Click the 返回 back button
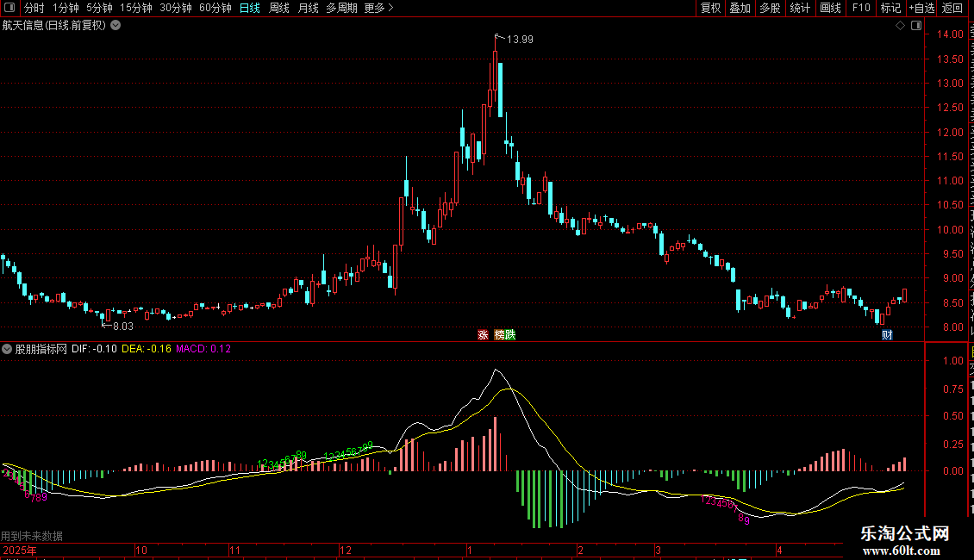 click(x=952, y=8)
